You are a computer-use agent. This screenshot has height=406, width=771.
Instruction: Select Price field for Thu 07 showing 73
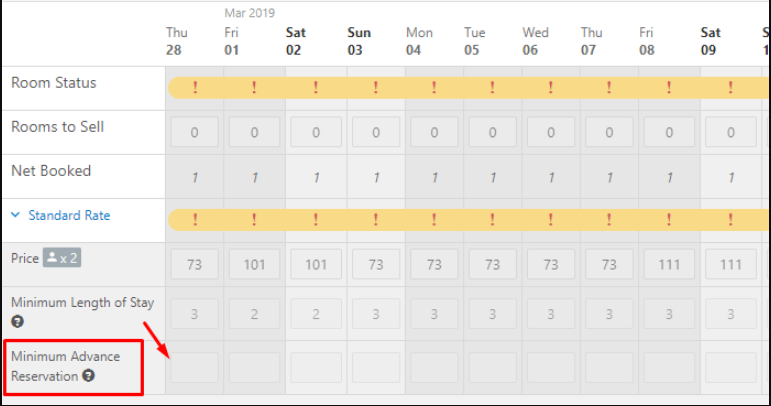609,264
